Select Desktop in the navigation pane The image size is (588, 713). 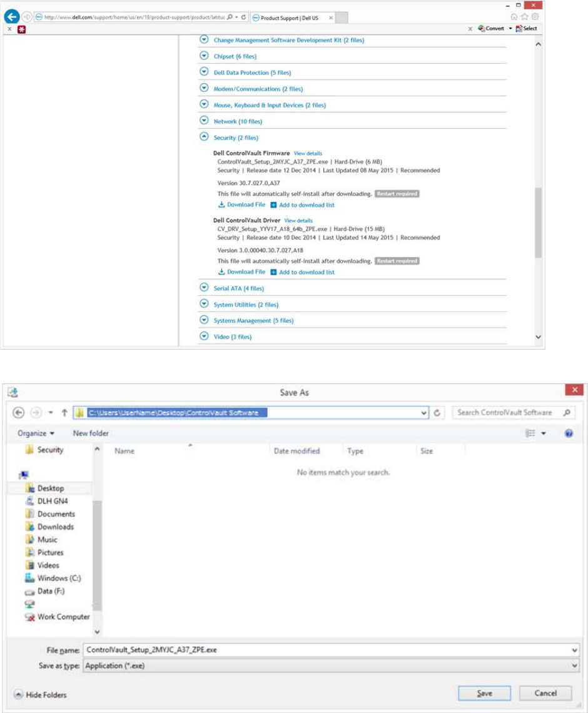point(45,488)
